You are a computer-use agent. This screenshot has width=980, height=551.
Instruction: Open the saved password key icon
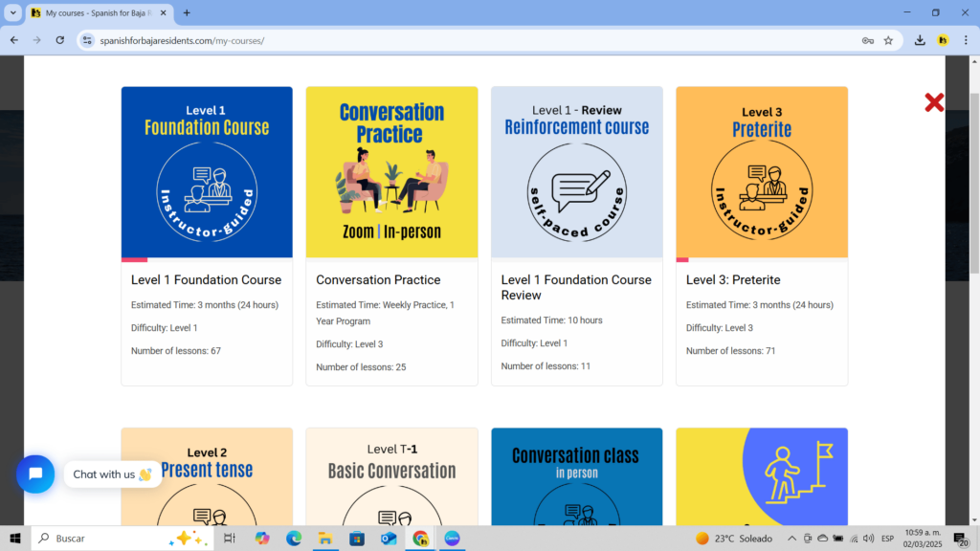click(x=867, y=40)
